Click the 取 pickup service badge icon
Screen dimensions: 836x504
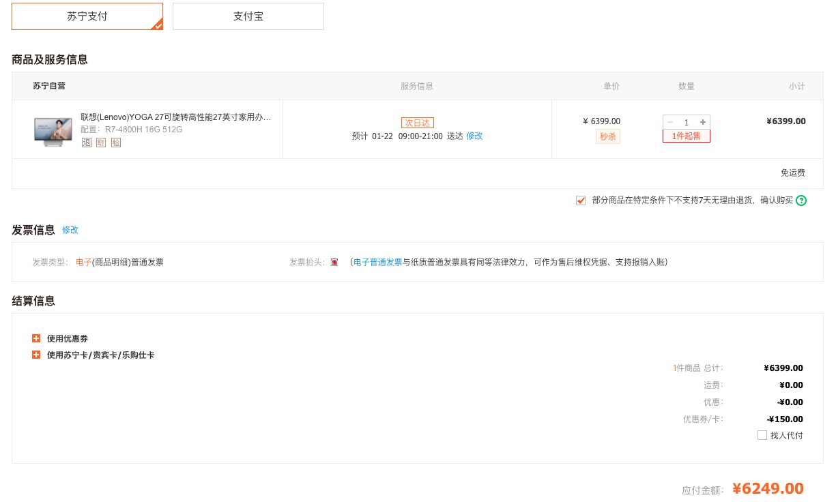101,143
